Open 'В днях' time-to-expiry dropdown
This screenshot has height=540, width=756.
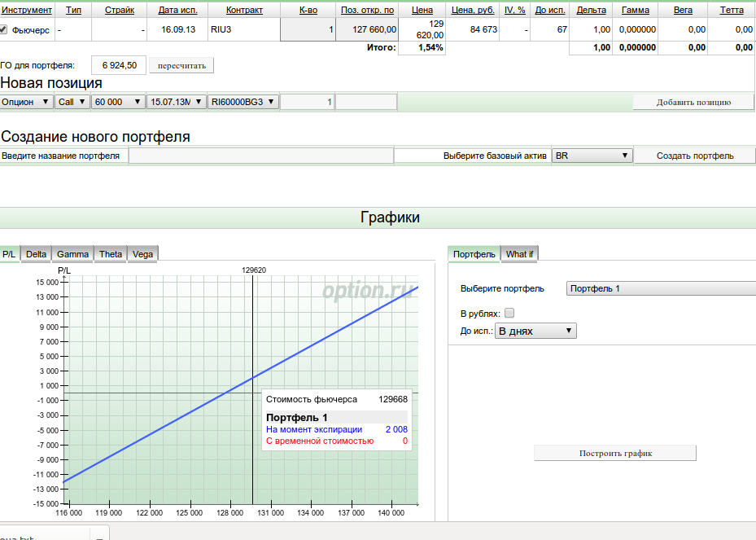click(535, 331)
